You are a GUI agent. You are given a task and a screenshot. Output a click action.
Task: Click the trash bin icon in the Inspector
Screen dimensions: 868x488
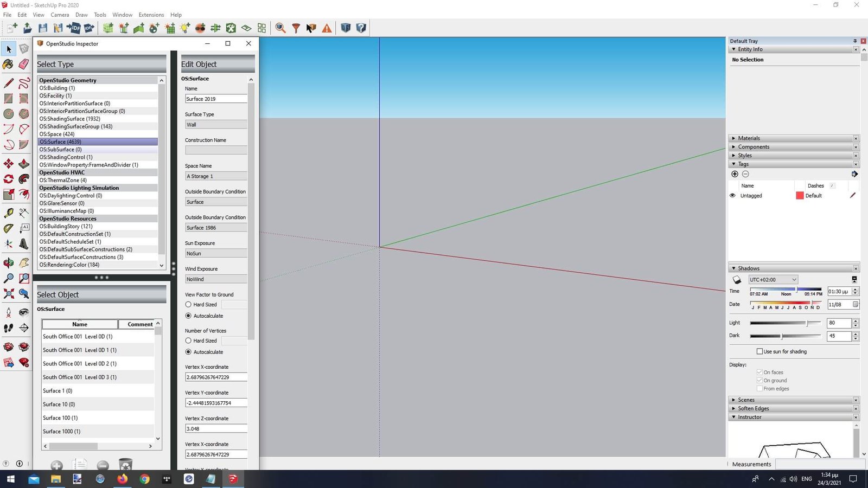point(125,465)
